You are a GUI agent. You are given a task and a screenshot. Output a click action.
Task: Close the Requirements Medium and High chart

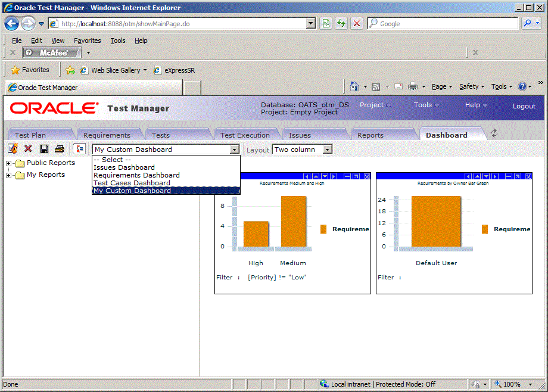coord(367,176)
